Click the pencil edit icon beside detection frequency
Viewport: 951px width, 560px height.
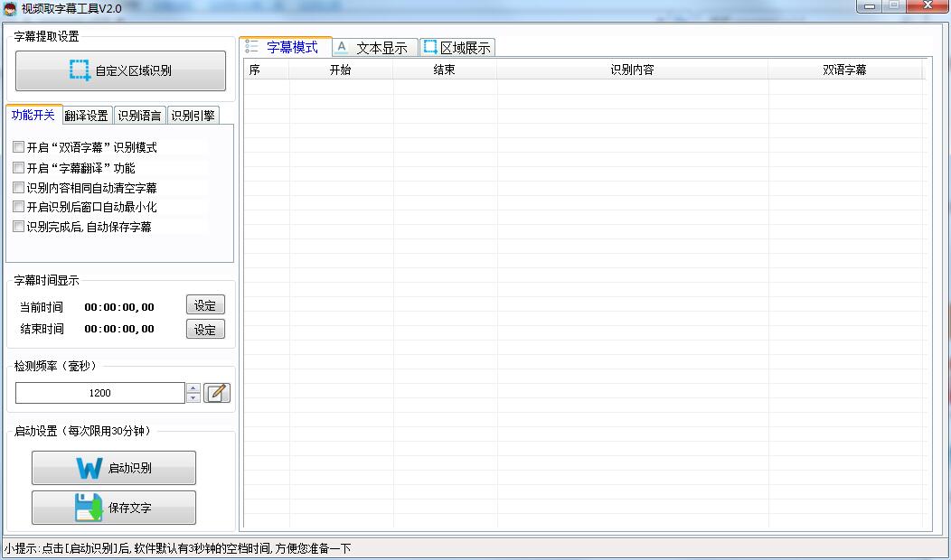point(217,392)
